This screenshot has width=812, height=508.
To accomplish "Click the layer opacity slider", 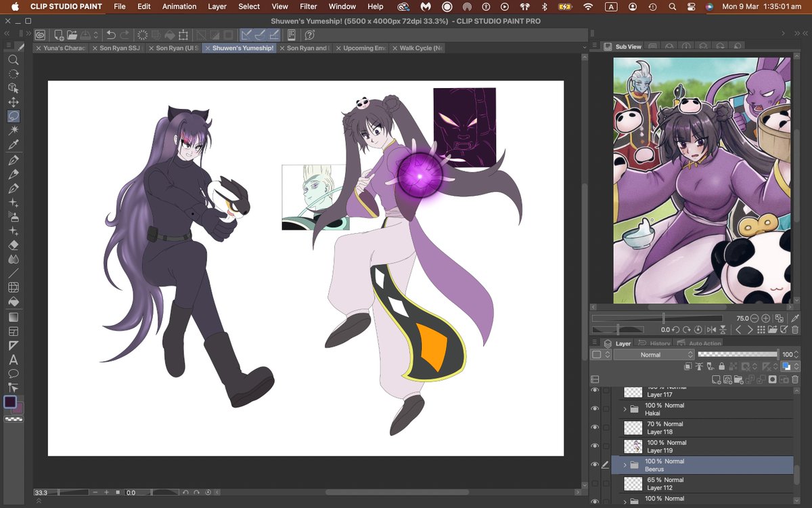I will point(738,354).
